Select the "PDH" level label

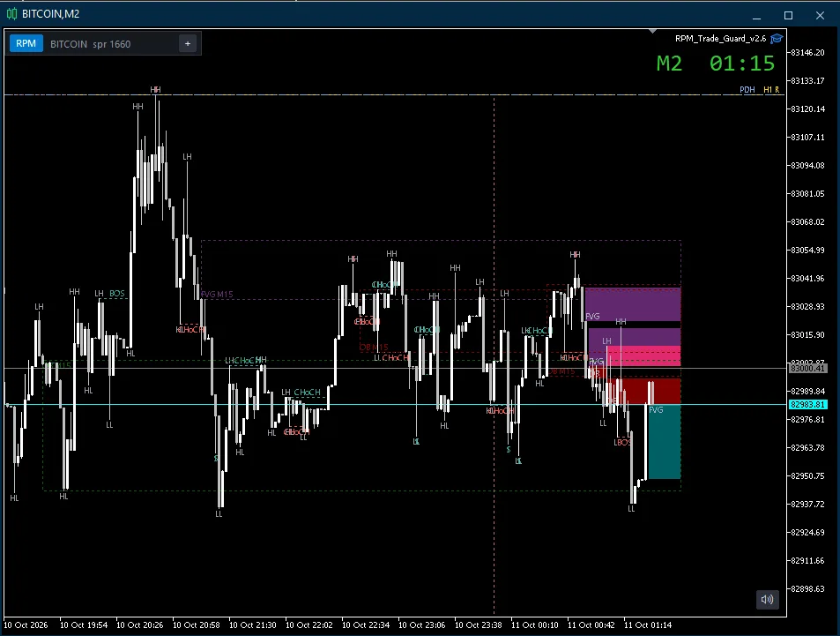click(x=747, y=90)
